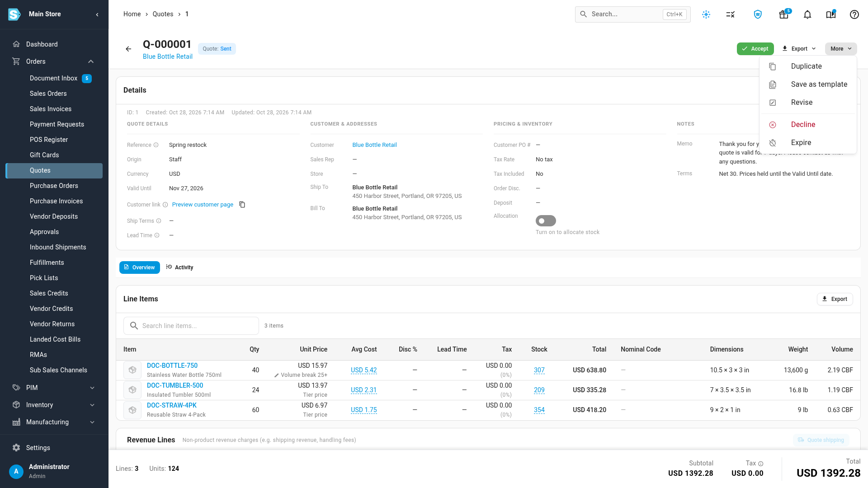
Task: Click the Lead Time info icon
Action: (x=157, y=235)
